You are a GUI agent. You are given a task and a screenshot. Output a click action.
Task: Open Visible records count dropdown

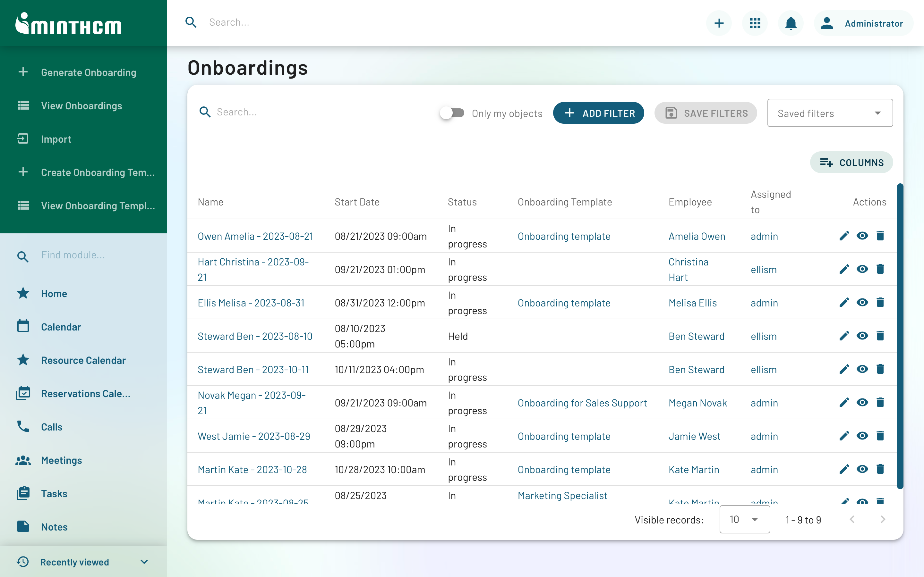[x=744, y=519]
